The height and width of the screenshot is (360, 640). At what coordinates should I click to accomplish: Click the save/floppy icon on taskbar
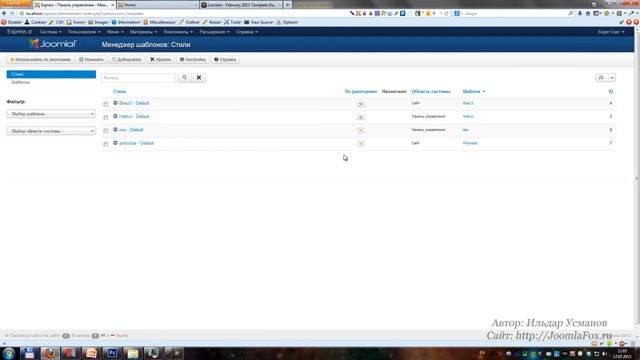point(29,353)
